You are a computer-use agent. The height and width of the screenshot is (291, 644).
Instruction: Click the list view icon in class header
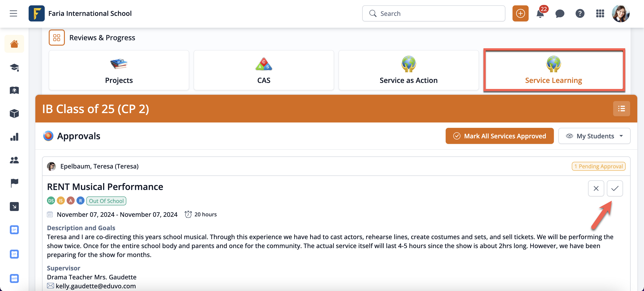click(x=621, y=109)
